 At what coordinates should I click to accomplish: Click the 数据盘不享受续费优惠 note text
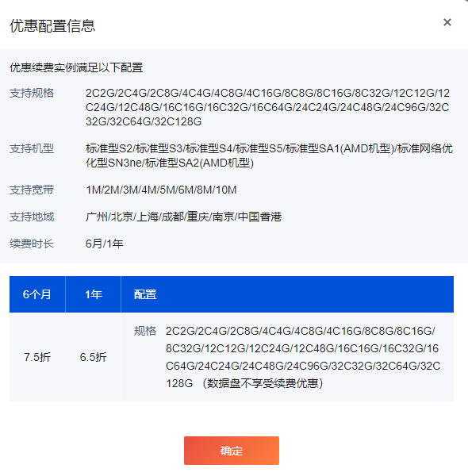coord(263,383)
